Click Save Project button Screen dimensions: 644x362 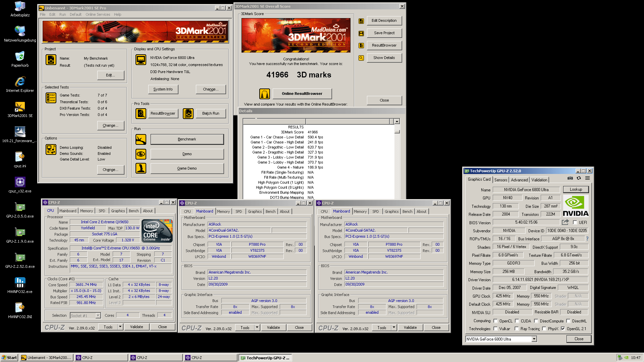384,33
